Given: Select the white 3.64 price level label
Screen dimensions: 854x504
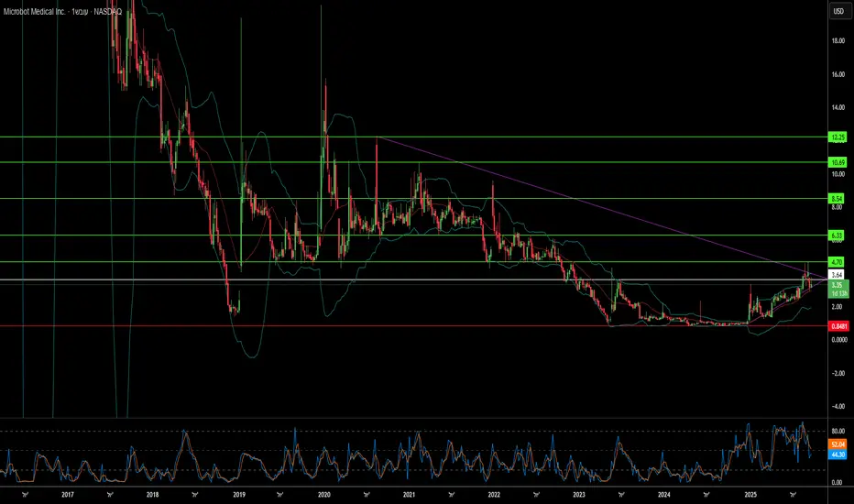Looking at the screenshot, I should [x=837, y=275].
